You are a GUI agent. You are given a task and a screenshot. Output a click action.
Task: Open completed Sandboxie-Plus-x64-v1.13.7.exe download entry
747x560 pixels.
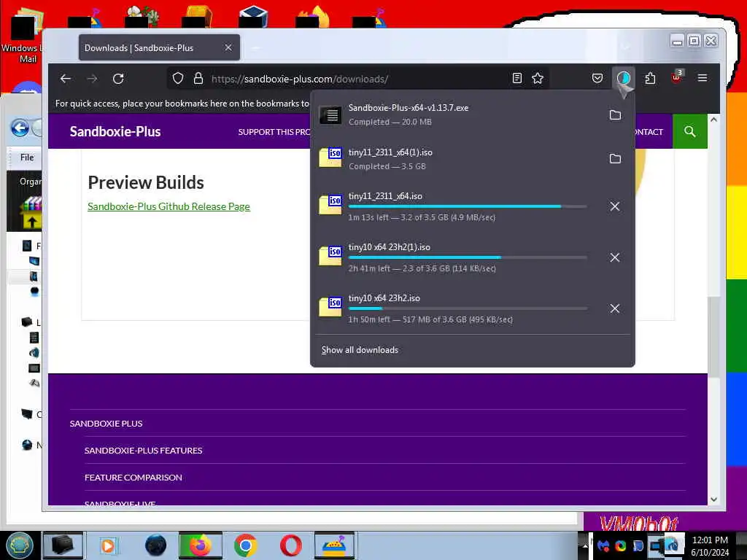pos(457,114)
